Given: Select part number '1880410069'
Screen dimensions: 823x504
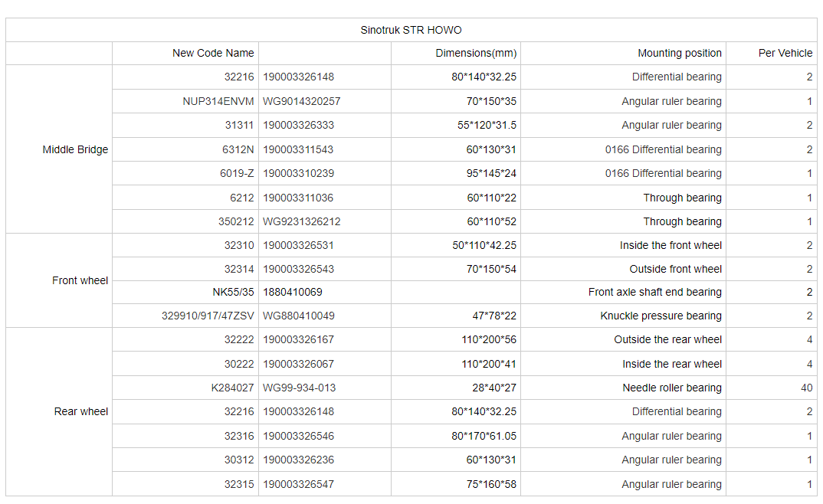Looking at the screenshot, I should (293, 292).
